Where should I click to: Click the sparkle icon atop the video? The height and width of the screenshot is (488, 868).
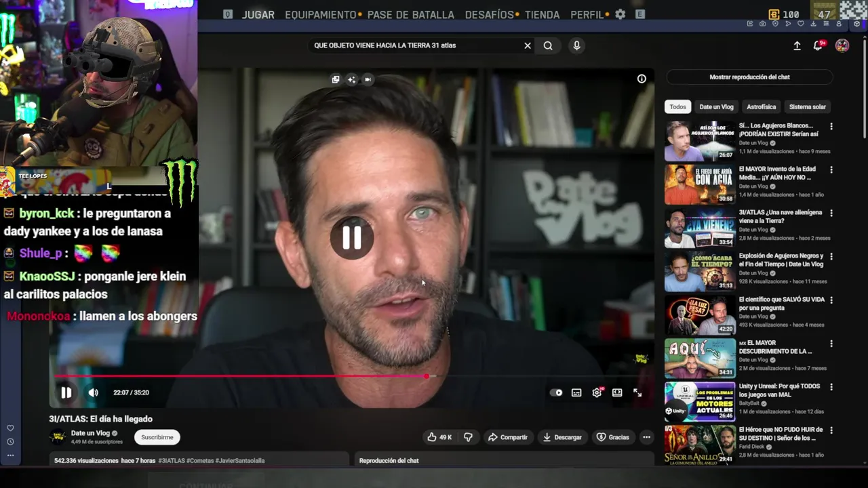351,79
